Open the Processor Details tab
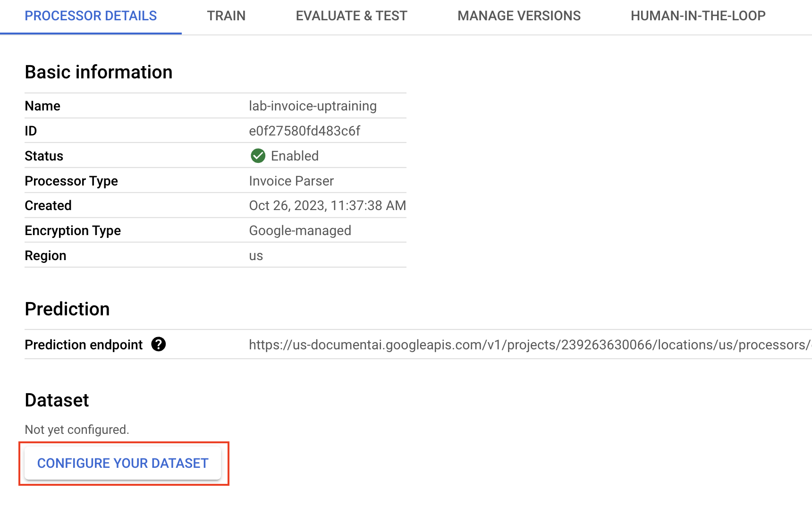The width and height of the screenshot is (812, 507). [91, 16]
